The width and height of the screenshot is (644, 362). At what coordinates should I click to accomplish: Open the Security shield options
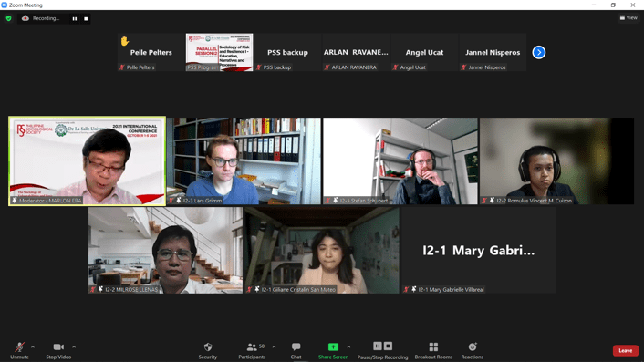208,350
